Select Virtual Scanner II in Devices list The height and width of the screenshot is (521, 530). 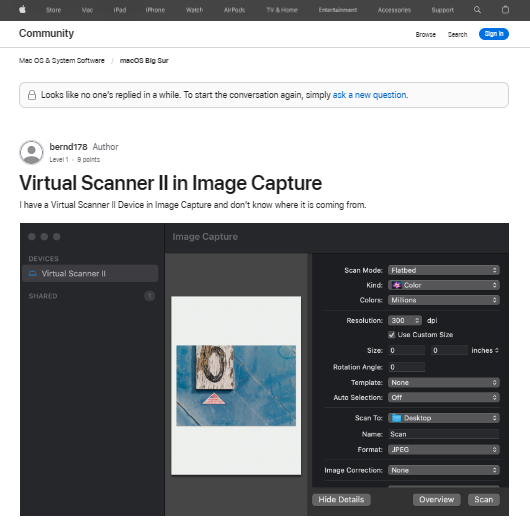(90, 274)
